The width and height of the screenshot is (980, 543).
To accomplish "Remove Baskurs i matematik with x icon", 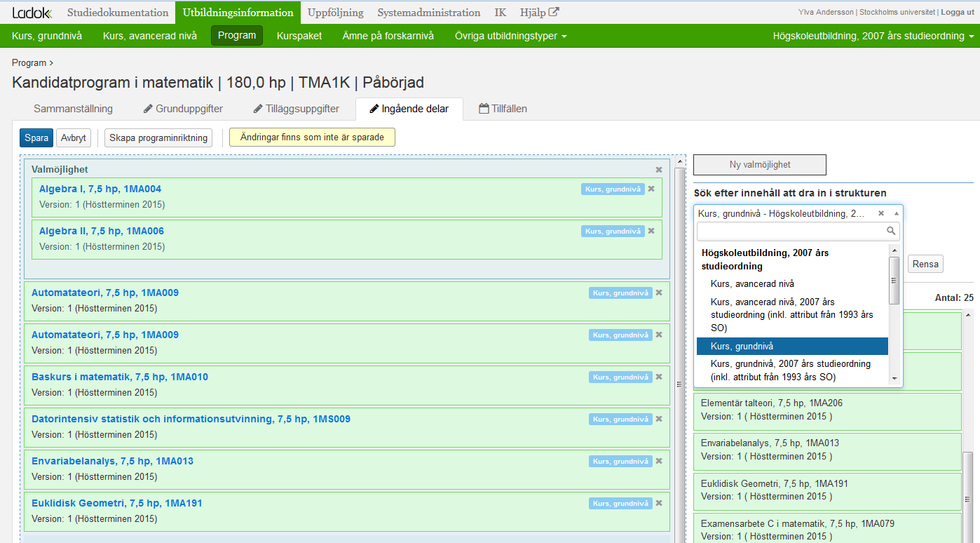I will pos(659,377).
